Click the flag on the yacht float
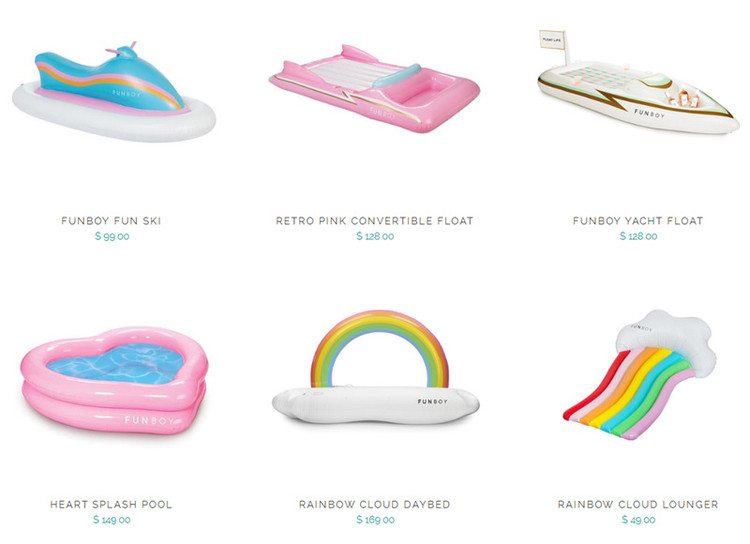 click(x=553, y=39)
